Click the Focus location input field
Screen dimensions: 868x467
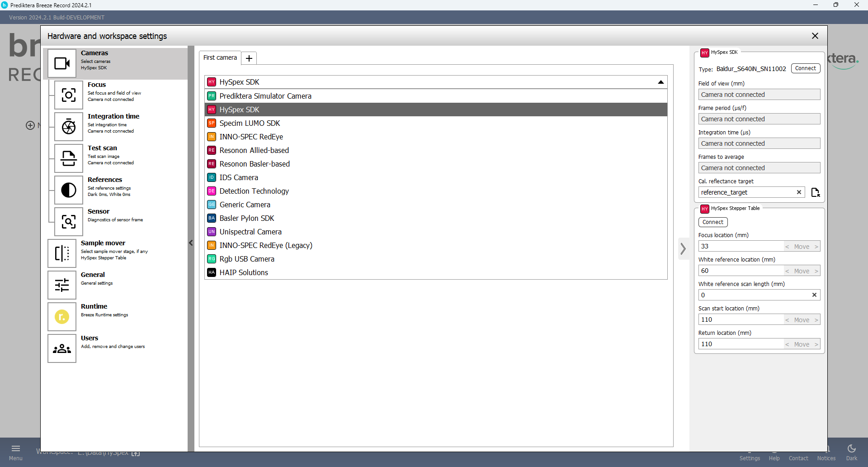(x=741, y=246)
